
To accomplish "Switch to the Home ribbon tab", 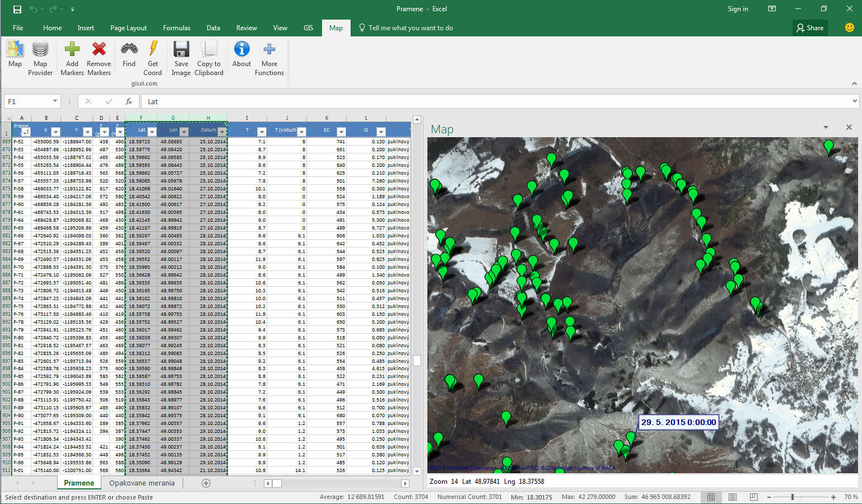I will tap(52, 28).
